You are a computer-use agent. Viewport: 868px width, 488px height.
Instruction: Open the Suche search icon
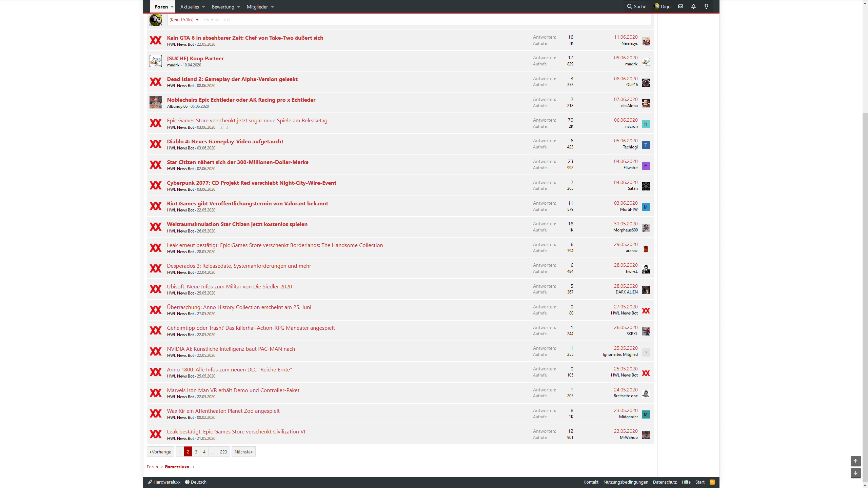click(x=636, y=6)
